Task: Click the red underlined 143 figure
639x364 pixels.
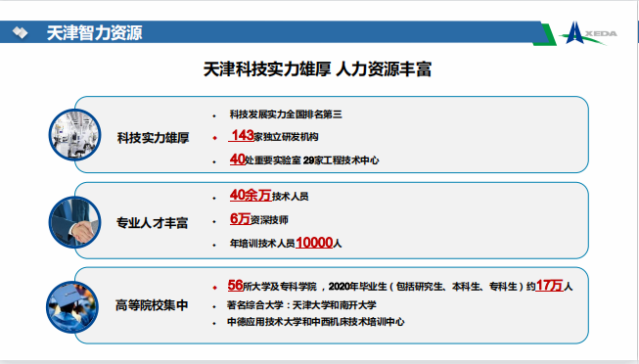Action: click(243, 135)
